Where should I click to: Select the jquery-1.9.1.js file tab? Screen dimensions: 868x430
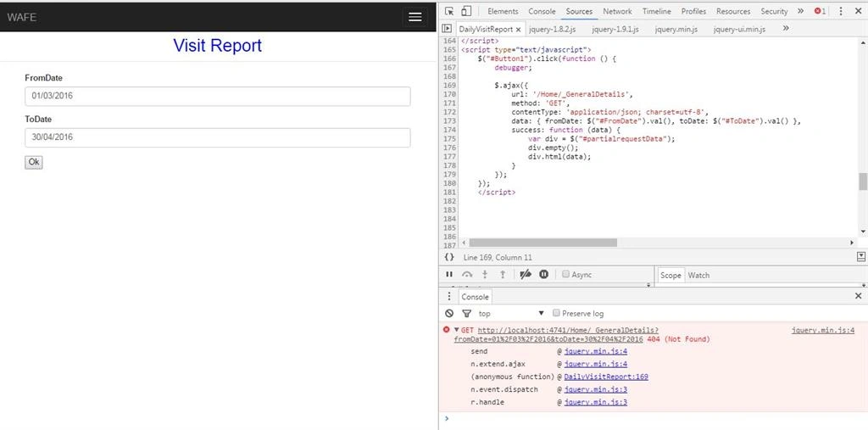[615, 30]
